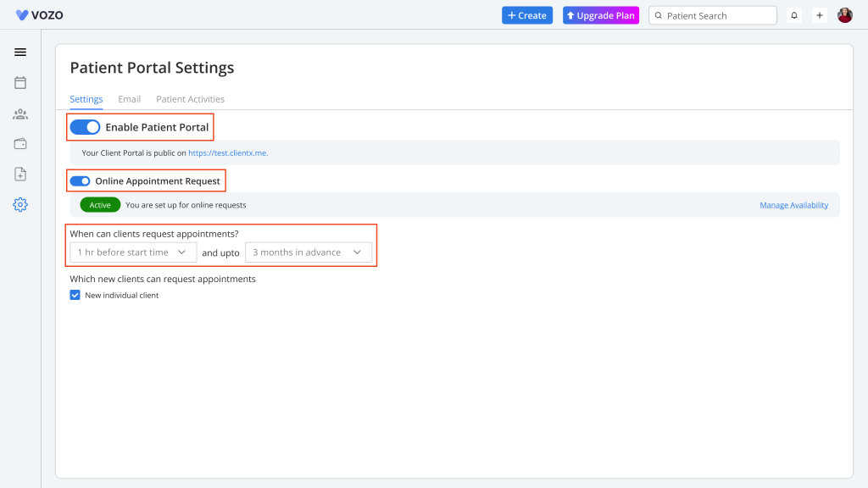Image resolution: width=868 pixels, height=488 pixels.
Task: Expand the 3 months in advance dropdown
Action: point(308,252)
